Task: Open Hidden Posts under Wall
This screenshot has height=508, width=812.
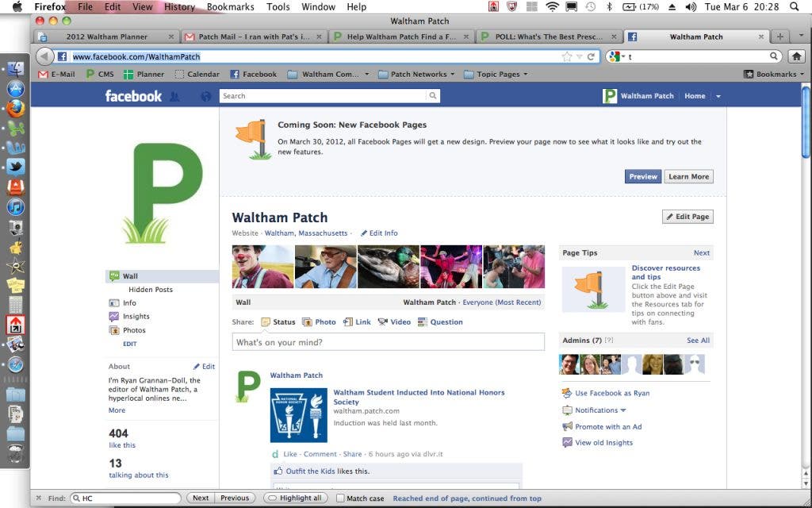Action: (x=150, y=289)
